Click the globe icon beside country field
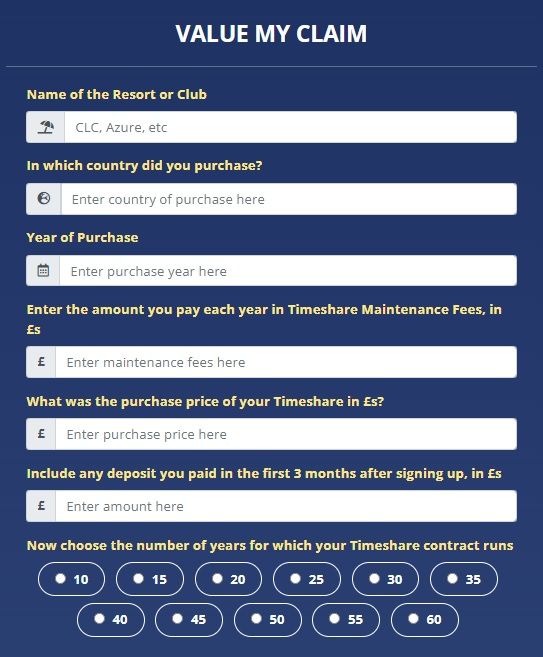The height and width of the screenshot is (657, 543). click(44, 198)
